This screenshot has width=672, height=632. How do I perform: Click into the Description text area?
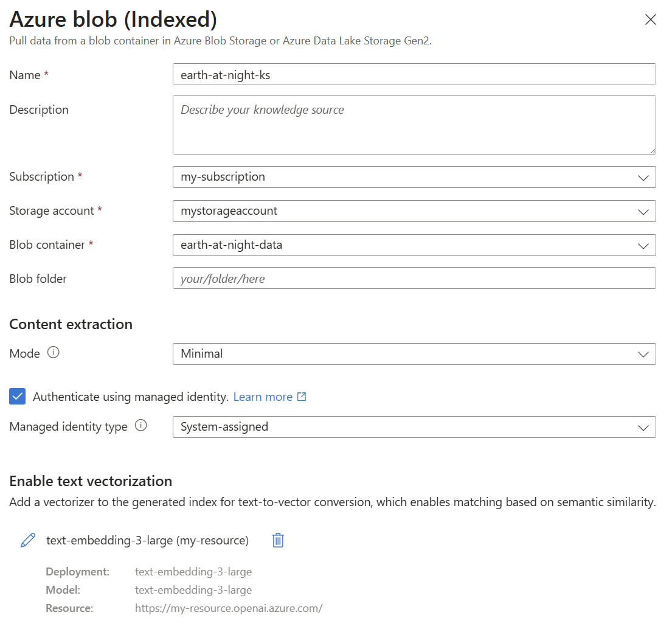[x=414, y=125]
